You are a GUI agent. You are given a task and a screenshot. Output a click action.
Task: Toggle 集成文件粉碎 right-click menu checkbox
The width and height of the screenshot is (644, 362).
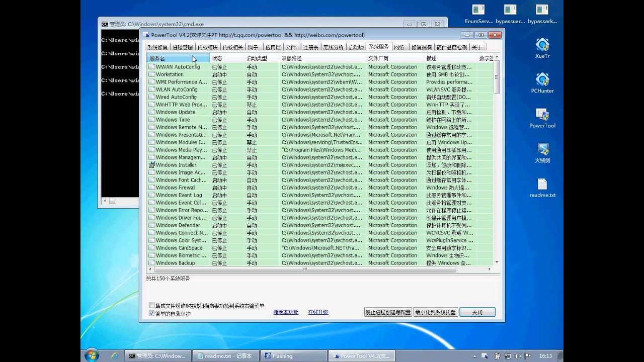click(152, 306)
